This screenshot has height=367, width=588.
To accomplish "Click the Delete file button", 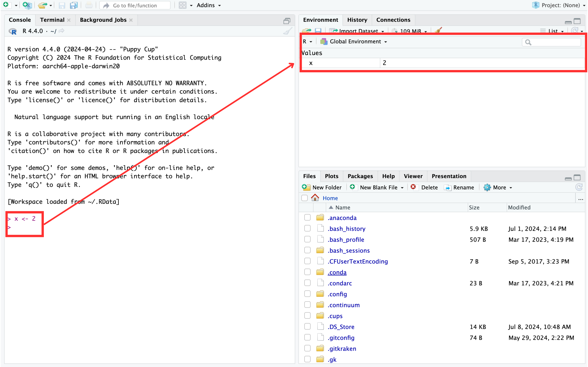I will pyautogui.click(x=424, y=187).
